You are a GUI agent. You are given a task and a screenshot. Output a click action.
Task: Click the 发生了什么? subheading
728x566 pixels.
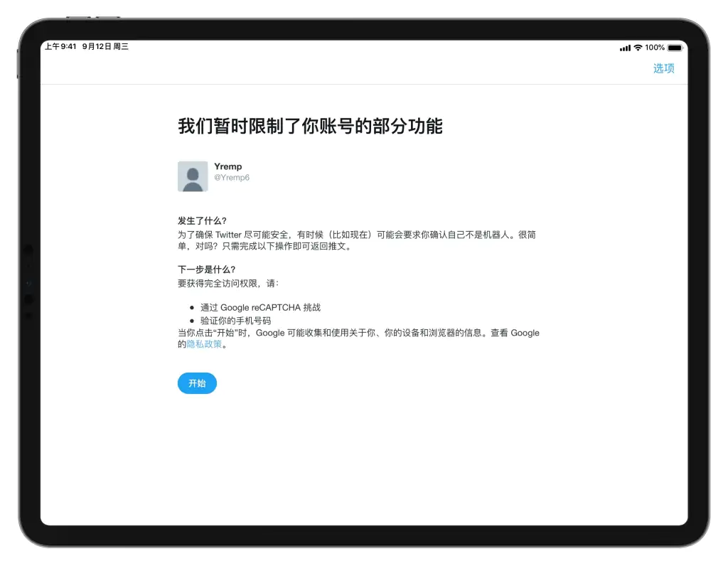(202, 220)
